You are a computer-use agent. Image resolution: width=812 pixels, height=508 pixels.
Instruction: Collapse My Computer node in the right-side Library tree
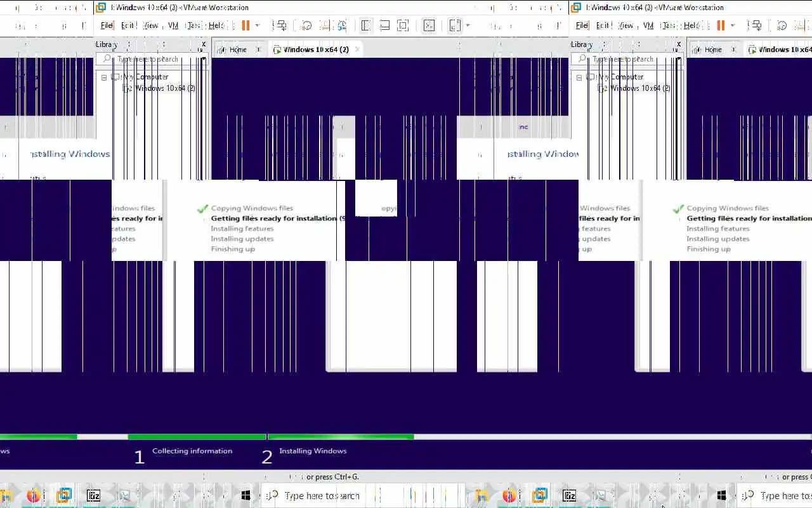click(579, 77)
